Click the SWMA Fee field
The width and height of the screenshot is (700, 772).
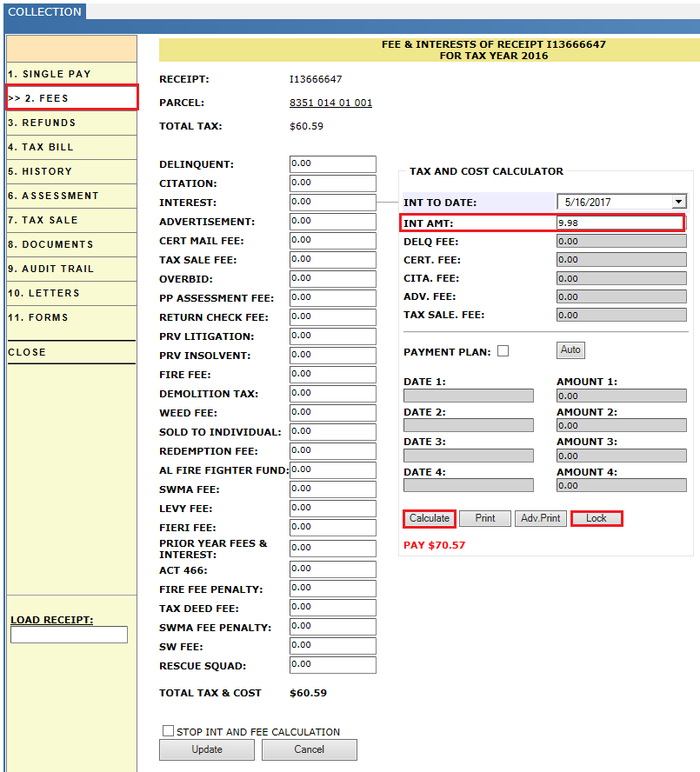pyautogui.click(x=332, y=489)
